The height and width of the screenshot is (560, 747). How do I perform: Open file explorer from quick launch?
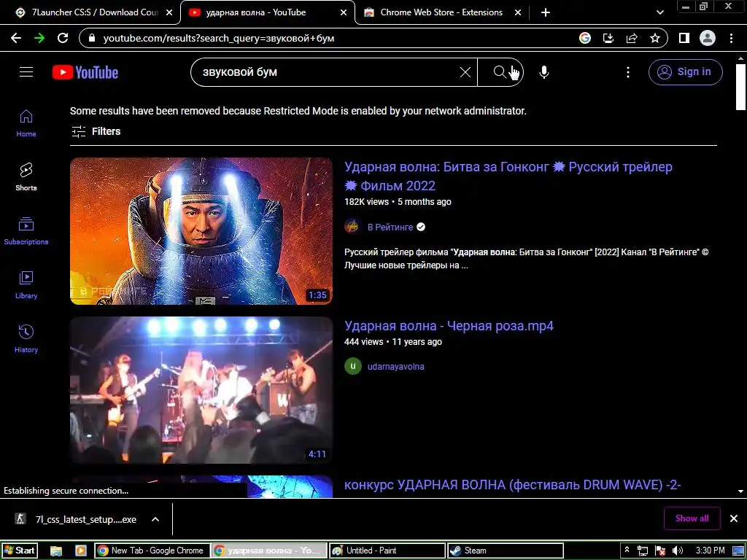coord(56,551)
